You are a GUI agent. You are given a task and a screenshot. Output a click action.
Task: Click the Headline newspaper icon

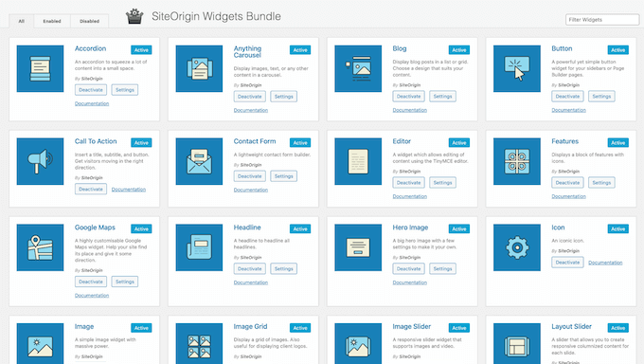click(x=199, y=247)
